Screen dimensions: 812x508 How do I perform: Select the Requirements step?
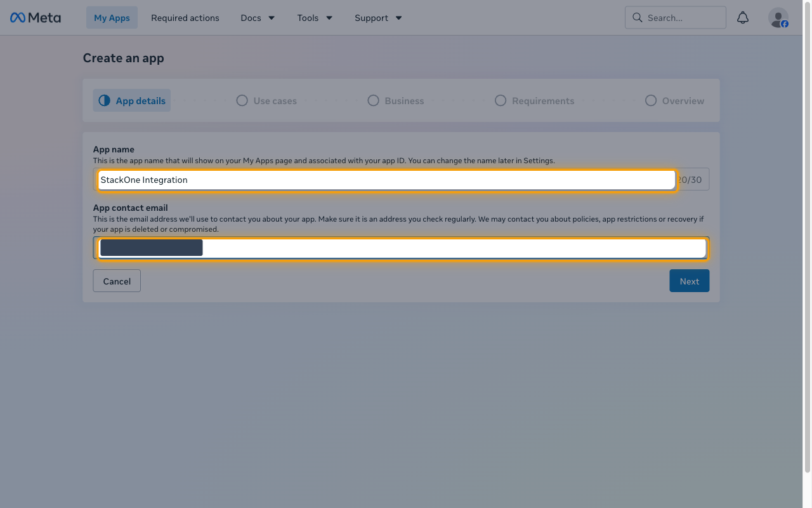535,100
